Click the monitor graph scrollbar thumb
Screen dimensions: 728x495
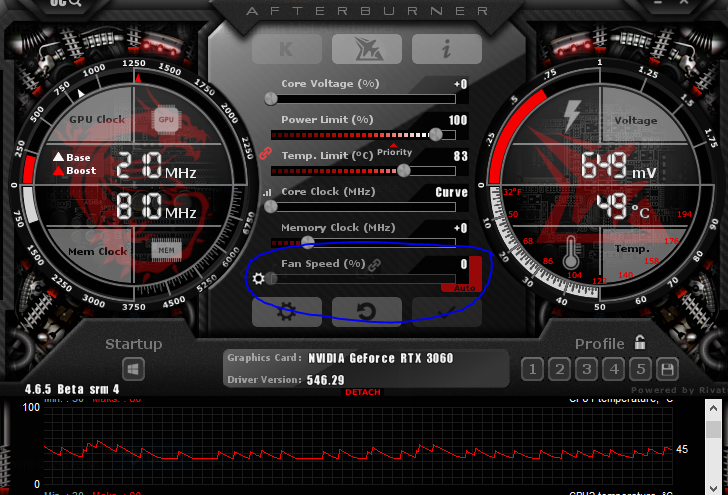pyautogui.click(x=713, y=430)
